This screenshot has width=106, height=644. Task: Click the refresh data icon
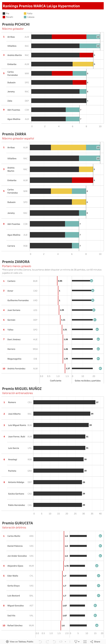tap(61, 642)
